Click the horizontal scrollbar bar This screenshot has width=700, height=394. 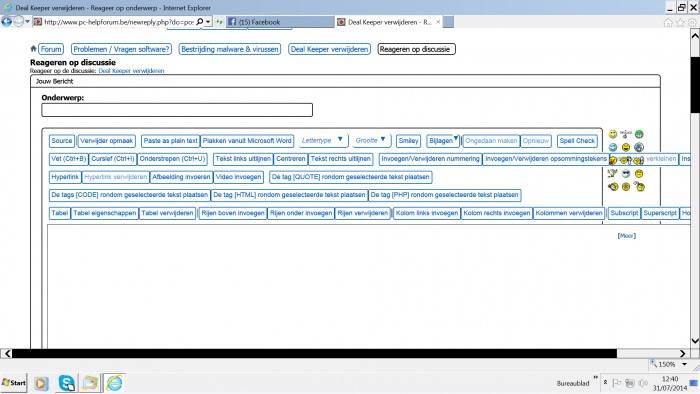coord(314,353)
